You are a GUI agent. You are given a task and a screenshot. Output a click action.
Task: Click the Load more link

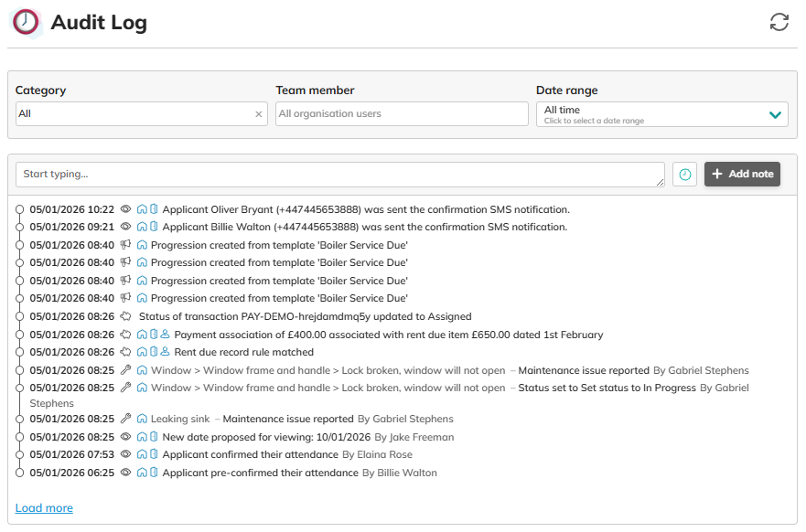pyautogui.click(x=44, y=508)
